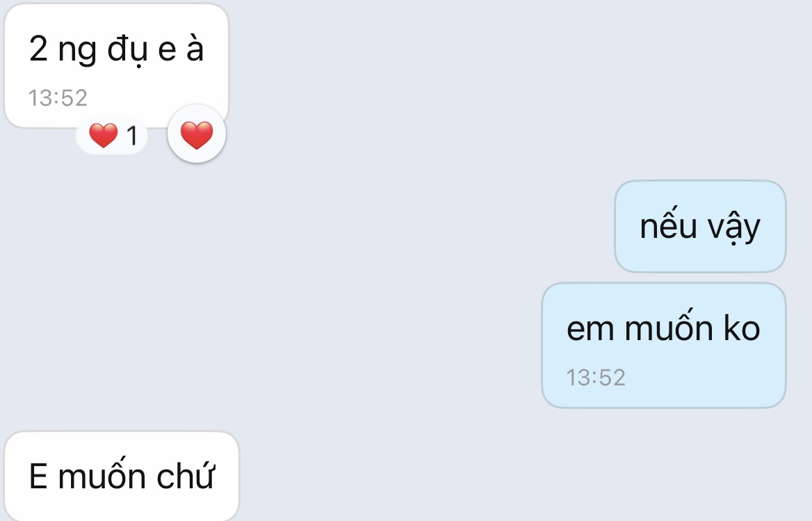
Task: Click 'muốn' in the bottom white bubble
Action: [102, 474]
